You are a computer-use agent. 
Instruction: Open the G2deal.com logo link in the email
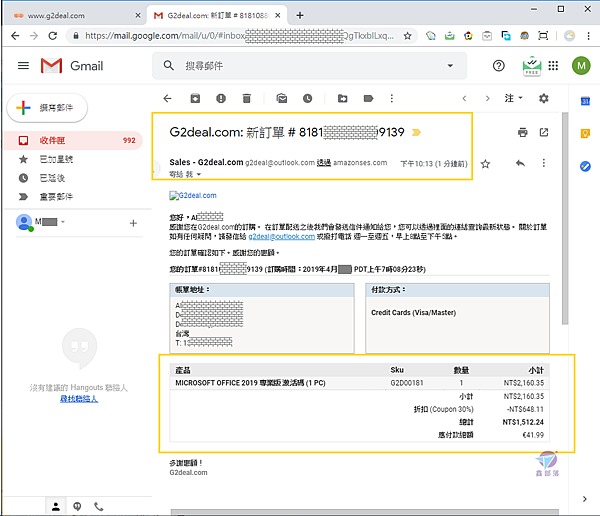(193, 196)
